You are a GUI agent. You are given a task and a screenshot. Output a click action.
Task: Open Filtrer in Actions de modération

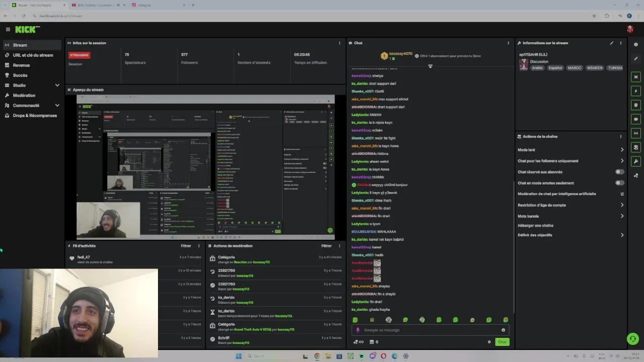tap(327, 246)
